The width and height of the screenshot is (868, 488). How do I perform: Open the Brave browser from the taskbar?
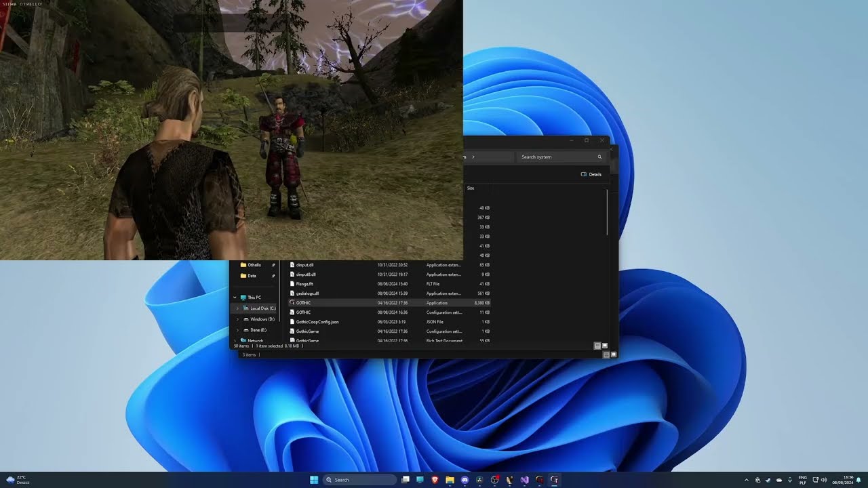(x=435, y=480)
